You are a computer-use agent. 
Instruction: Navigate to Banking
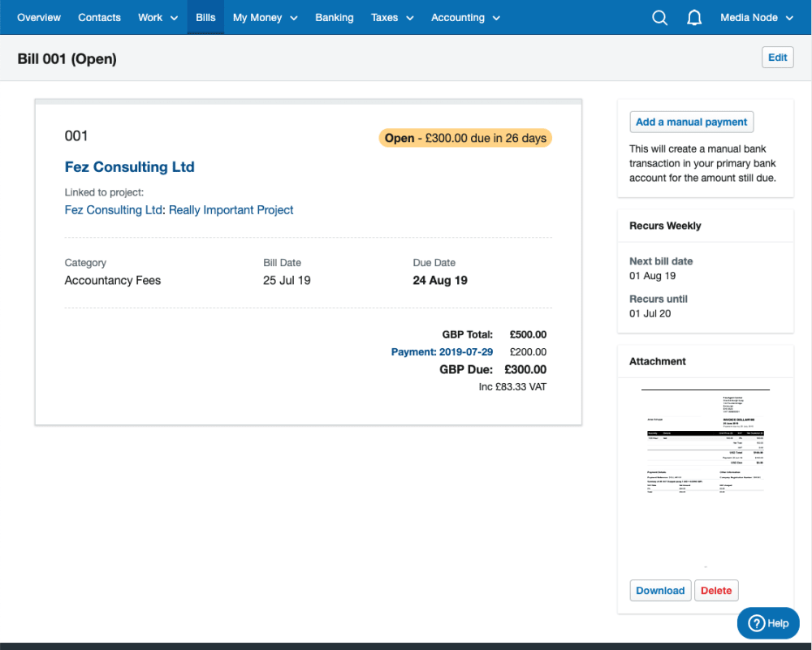[335, 18]
